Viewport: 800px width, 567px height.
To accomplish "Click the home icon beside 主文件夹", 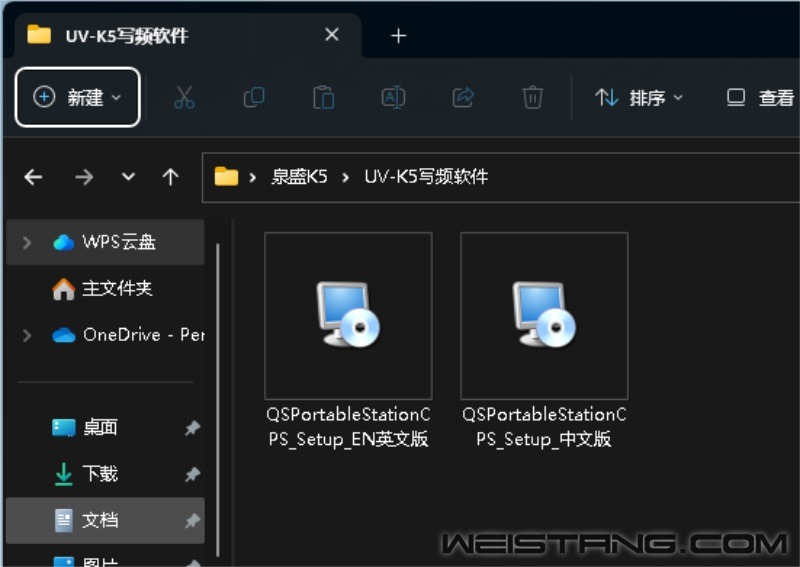I will [x=64, y=289].
